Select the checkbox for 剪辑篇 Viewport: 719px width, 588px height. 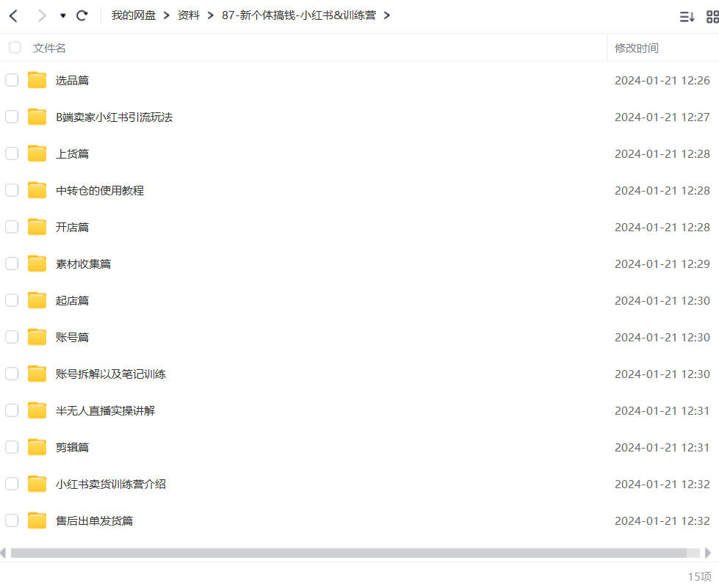click(12, 447)
